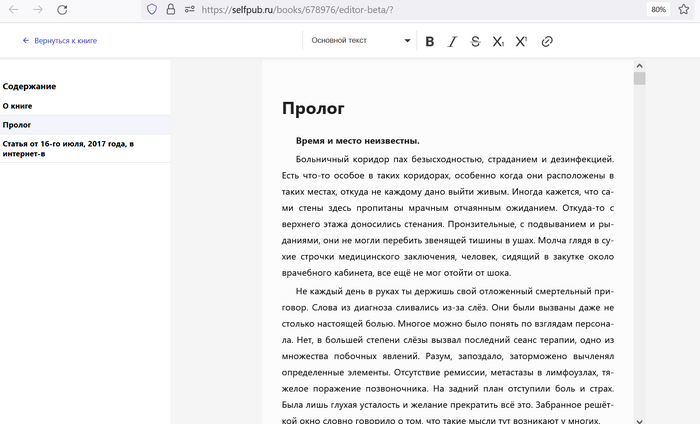The image size is (700, 424).
Task: Open the shield tracking protection icon
Action: [152, 9]
